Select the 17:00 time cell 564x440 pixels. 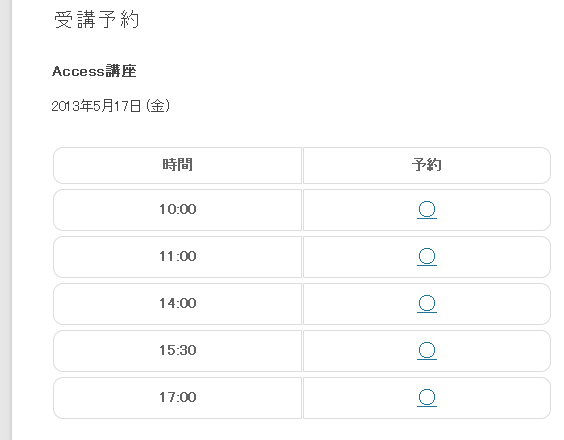pyautogui.click(x=177, y=398)
